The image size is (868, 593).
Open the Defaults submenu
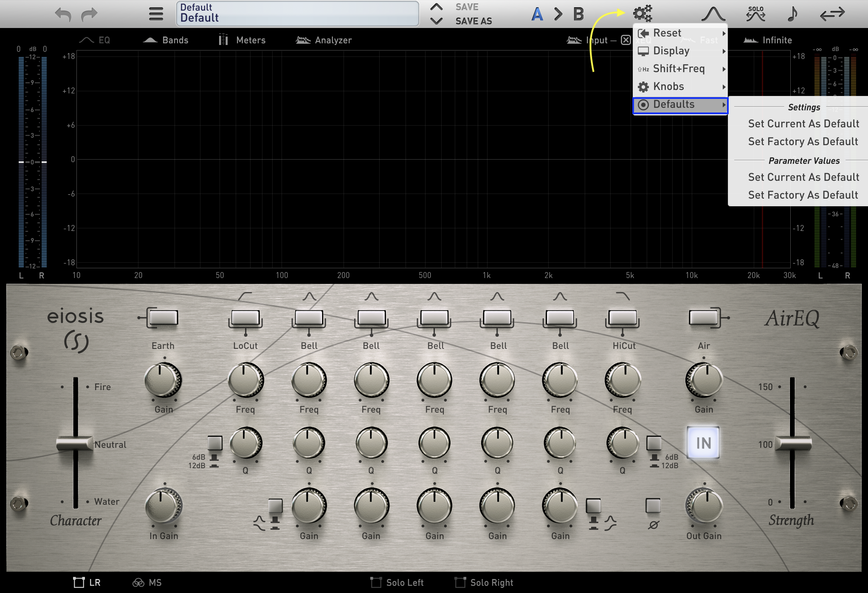[680, 104]
